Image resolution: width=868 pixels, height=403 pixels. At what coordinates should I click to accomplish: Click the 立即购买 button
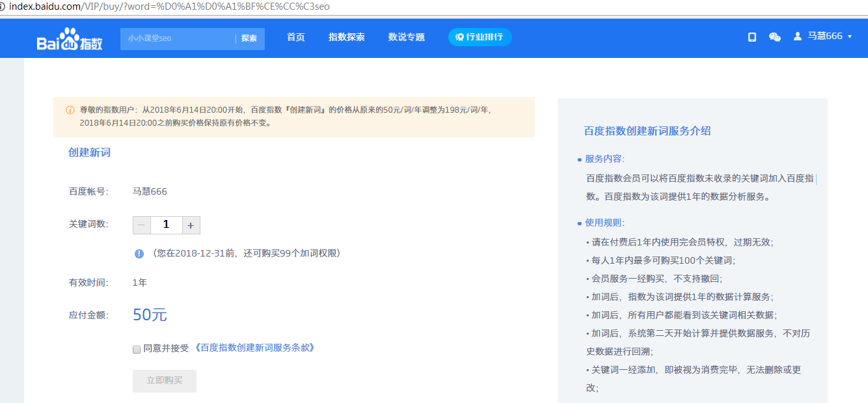pyautogui.click(x=165, y=381)
